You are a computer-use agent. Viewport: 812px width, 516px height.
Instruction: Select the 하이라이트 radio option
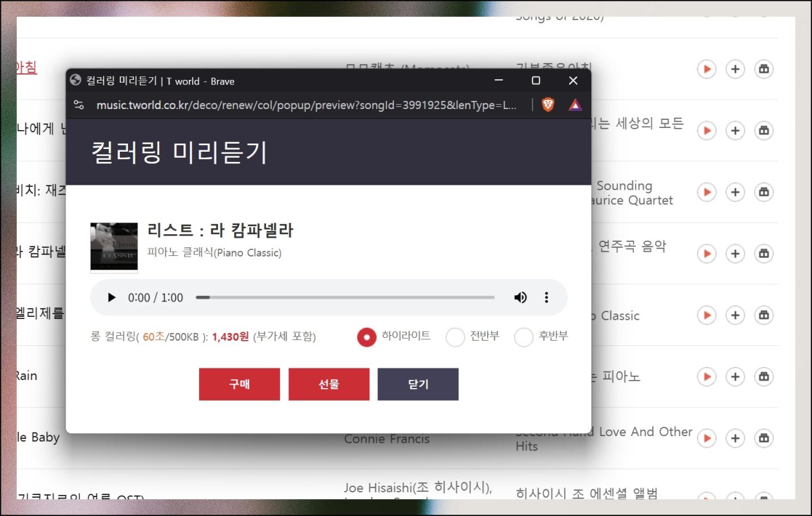point(366,337)
